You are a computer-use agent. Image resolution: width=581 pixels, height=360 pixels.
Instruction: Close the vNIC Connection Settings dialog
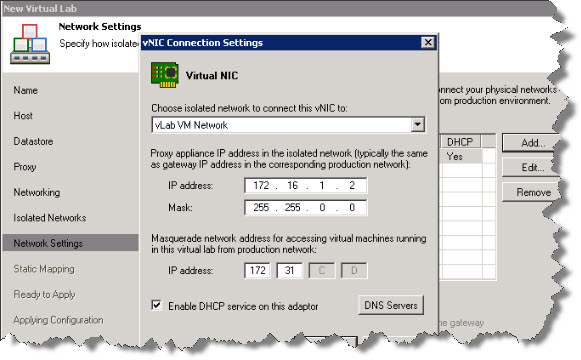[x=428, y=43]
